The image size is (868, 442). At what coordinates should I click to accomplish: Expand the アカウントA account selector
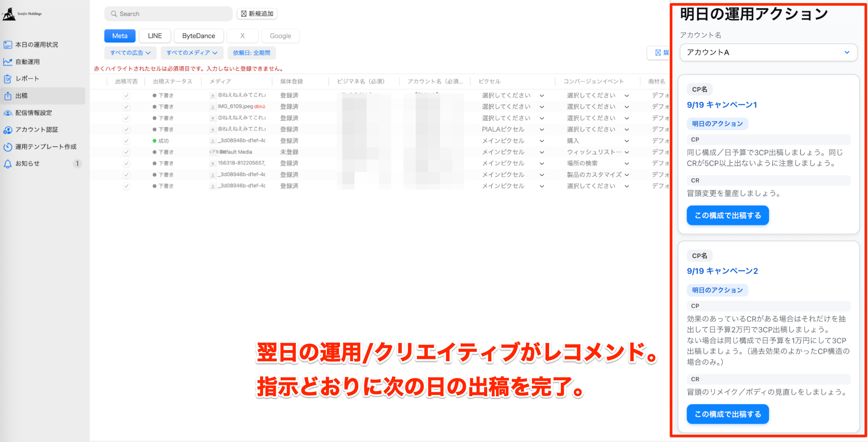point(768,52)
